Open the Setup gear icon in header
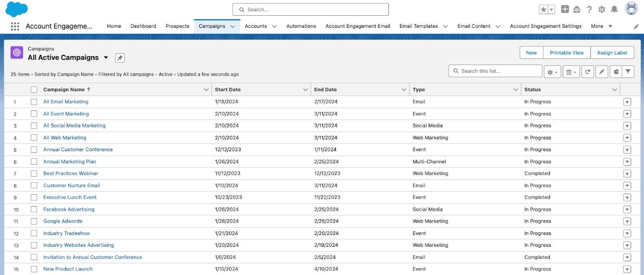The height and width of the screenshot is (275, 644). tap(602, 9)
